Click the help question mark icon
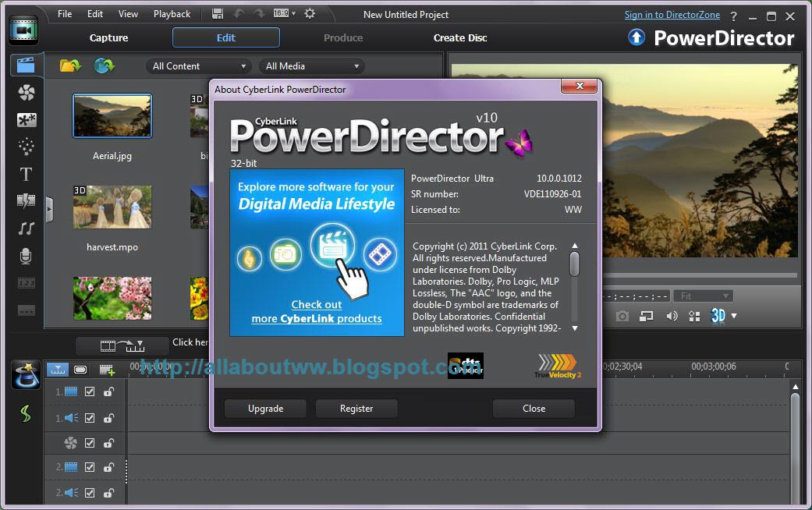The width and height of the screenshot is (812, 510). (x=733, y=16)
